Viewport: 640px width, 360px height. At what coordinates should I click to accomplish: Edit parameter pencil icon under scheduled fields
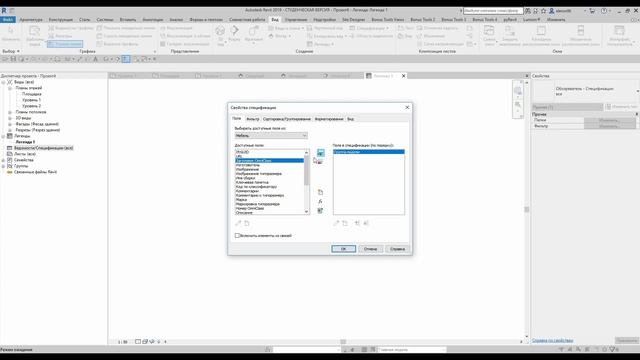(336, 223)
